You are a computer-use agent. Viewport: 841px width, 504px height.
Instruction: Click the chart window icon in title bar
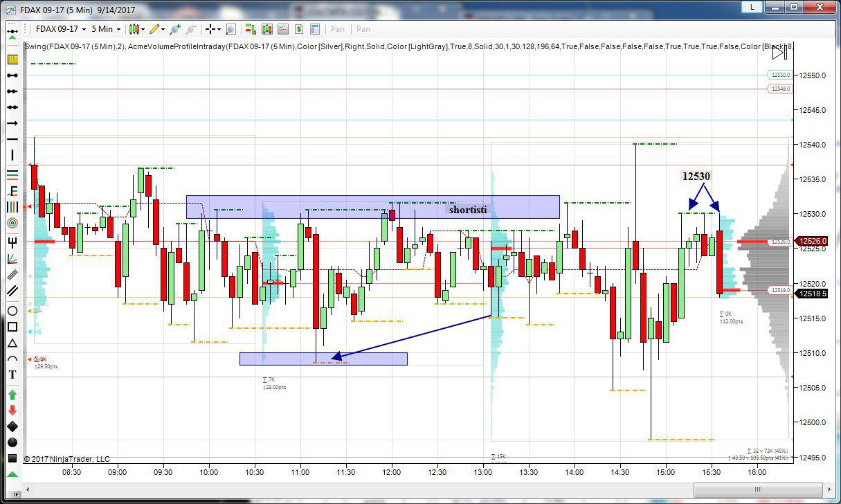[x=12, y=10]
